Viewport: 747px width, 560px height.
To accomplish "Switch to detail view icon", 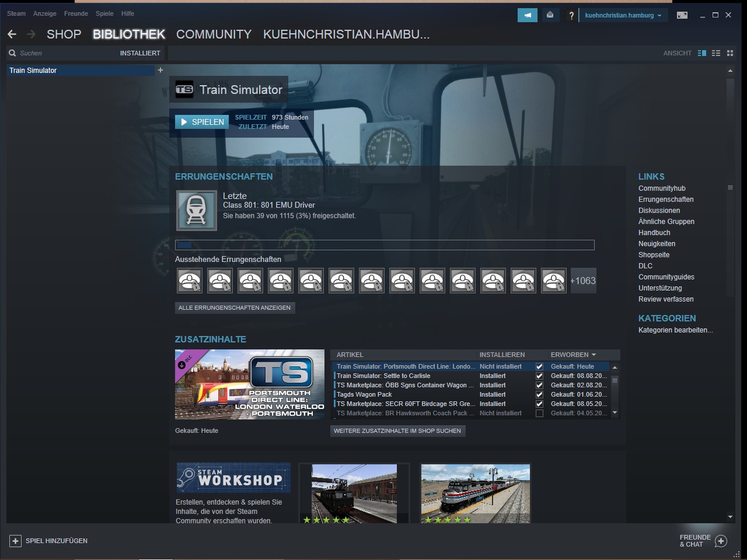I will click(x=702, y=53).
